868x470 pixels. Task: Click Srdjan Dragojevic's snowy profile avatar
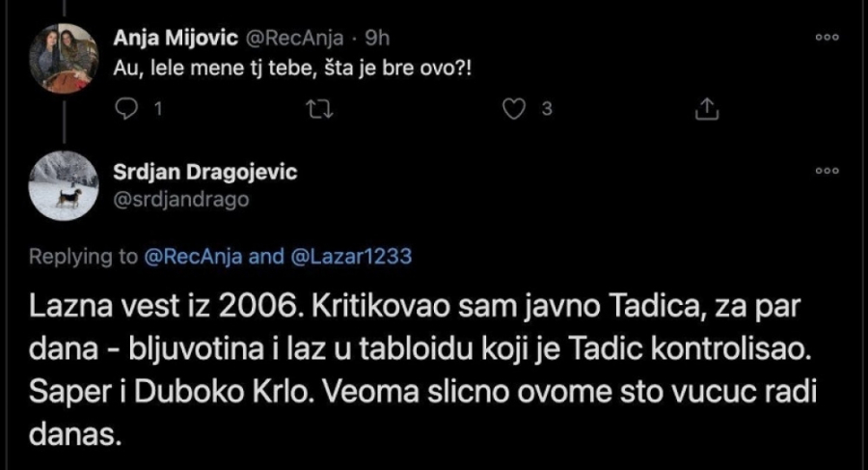(x=66, y=185)
